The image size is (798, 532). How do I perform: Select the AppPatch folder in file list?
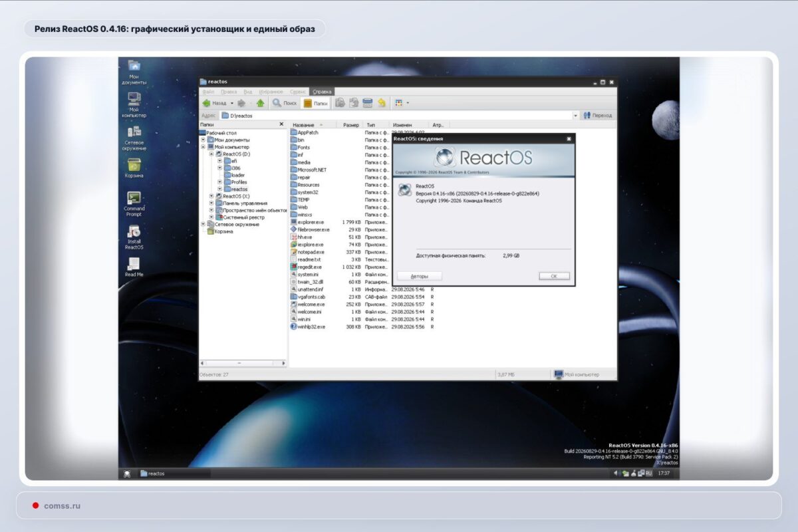click(x=304, y=133)
